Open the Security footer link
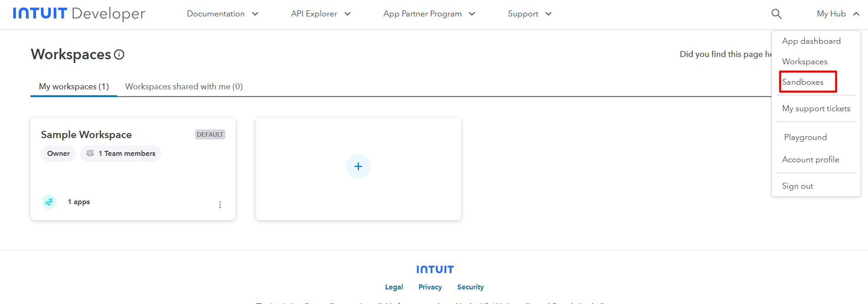868x304 pixels. tap(470, 287)
